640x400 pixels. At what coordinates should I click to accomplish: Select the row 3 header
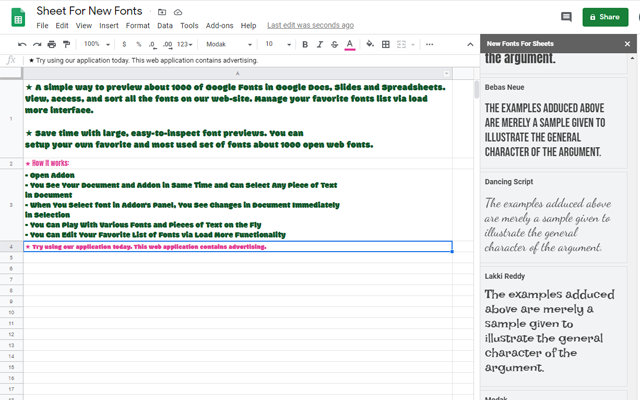pyautogui.click(x=11, y=205)
